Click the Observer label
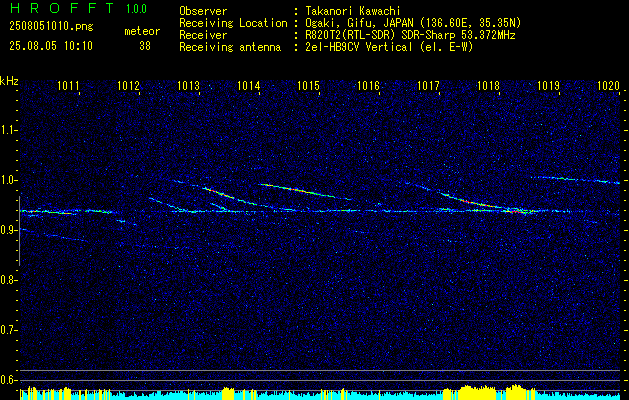 point(203,11)
